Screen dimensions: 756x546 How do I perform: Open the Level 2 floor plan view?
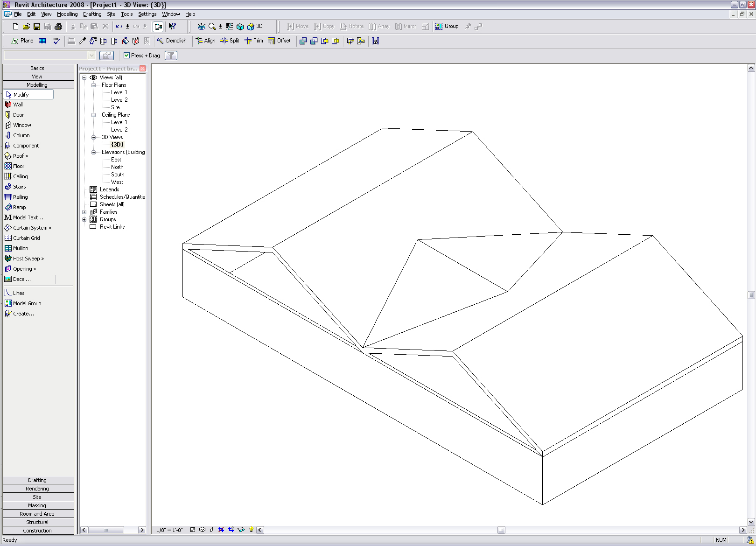tap(119, 100)
